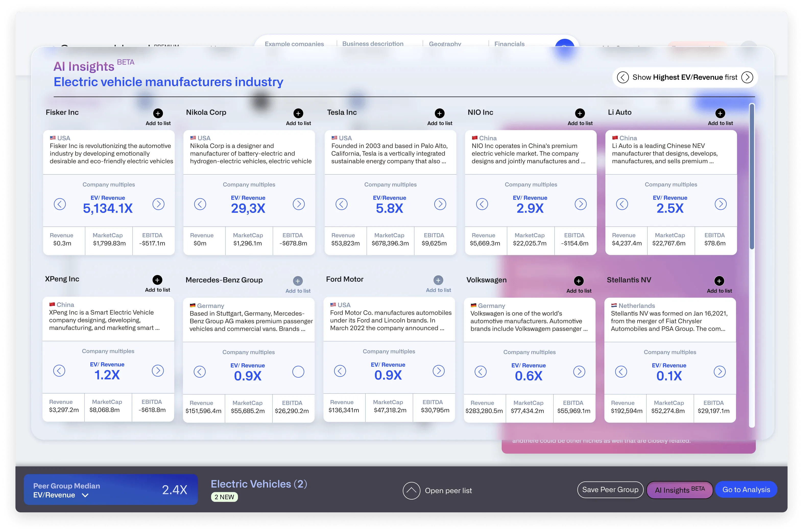This screenshot has width=803, height=532.
Task: Click plus icon for XPeng Inc
Action: pyautogui.click(x=157, y=280)
